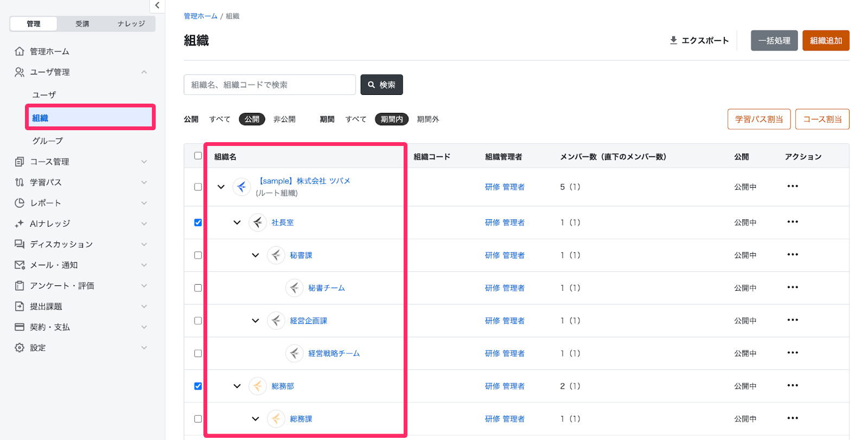Viewport: 868px width, 440px height.
Task: Check the 秘書チーム row checkbox
Action: point(198,288)
